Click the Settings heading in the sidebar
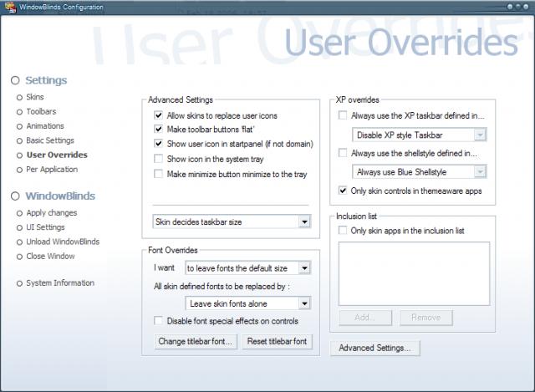Viewport: 535px width, 392px height. [46, 80]
